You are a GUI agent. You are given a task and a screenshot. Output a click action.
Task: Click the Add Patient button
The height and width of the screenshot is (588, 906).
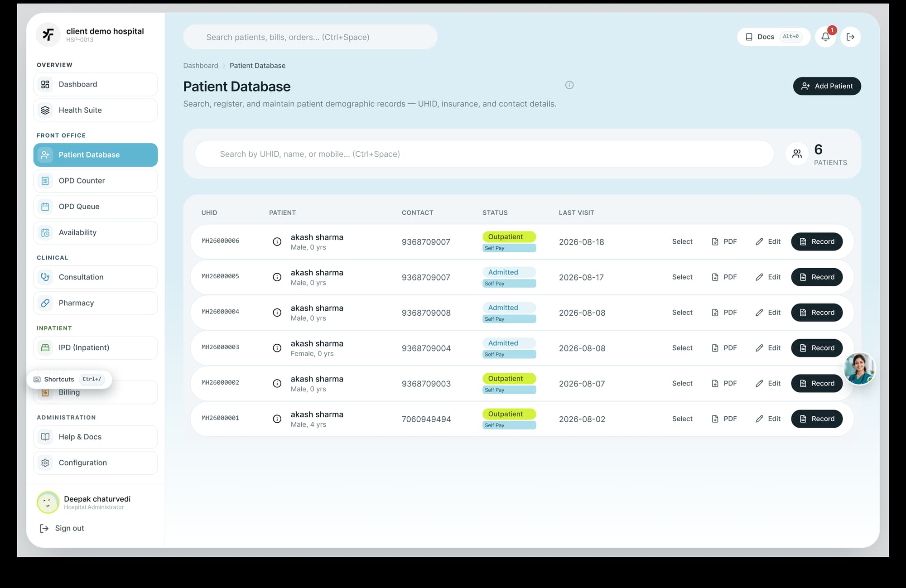[827, 86]
